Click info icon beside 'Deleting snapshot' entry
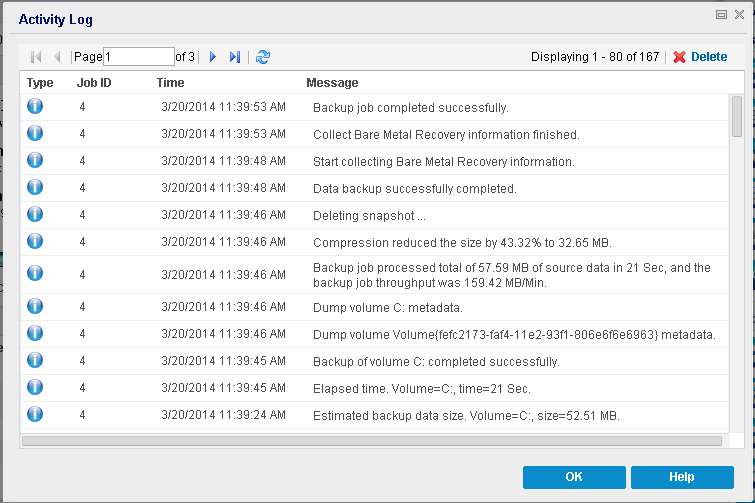Screen dimensions: 755x503 click(x=35, y=215)
